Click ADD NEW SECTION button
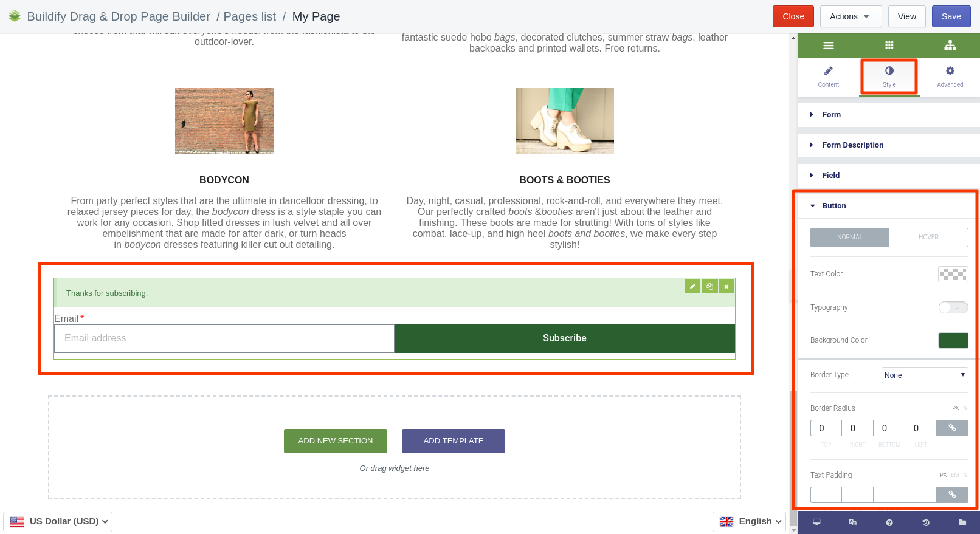The width and height of the screenshot is (980, 534). point(336,441)
